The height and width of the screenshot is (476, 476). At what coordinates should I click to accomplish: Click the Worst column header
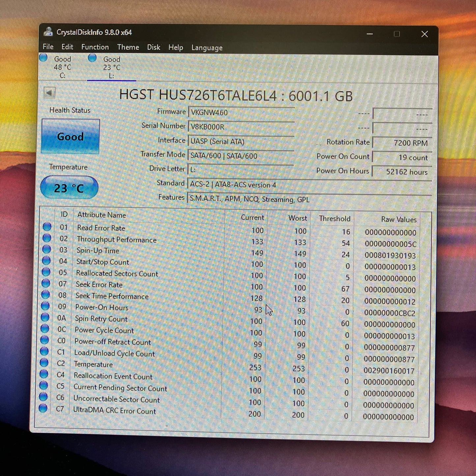[x=297, y=218]
